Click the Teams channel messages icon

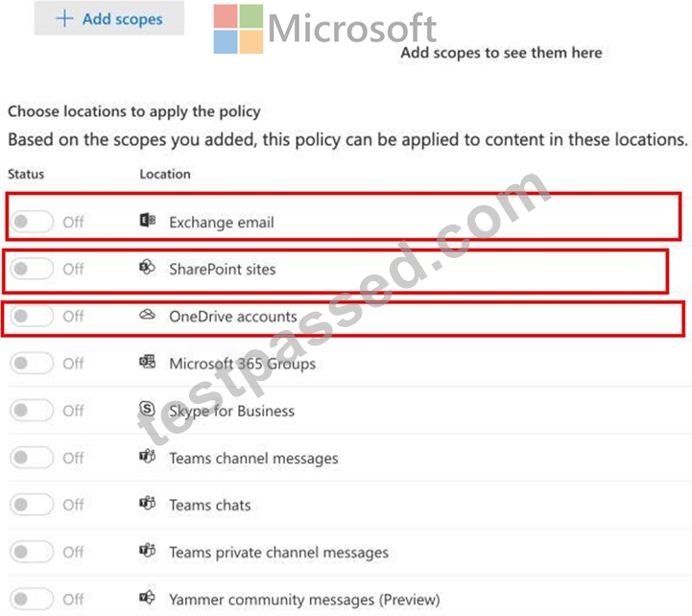(148, 456)
